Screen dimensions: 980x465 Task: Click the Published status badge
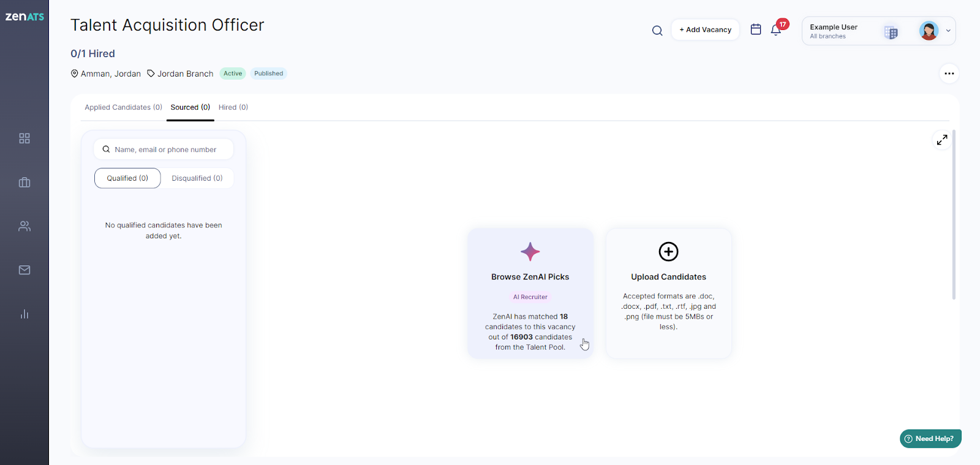click(x=269, y=74)
